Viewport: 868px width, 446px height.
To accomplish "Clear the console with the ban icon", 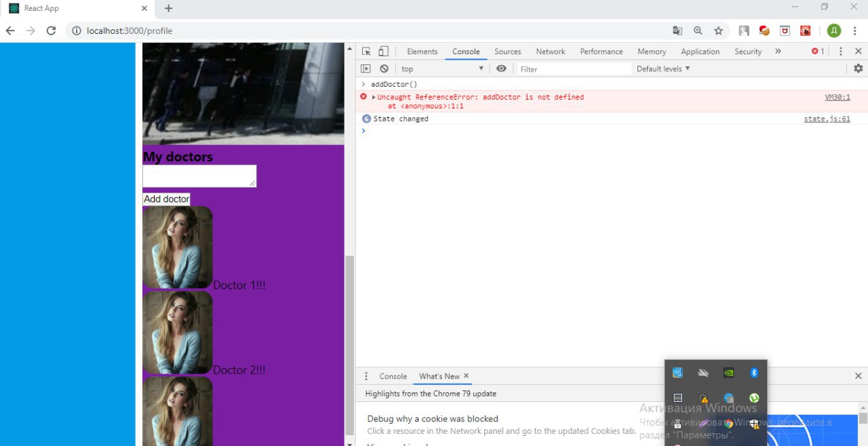I will (x=384, y=68).
